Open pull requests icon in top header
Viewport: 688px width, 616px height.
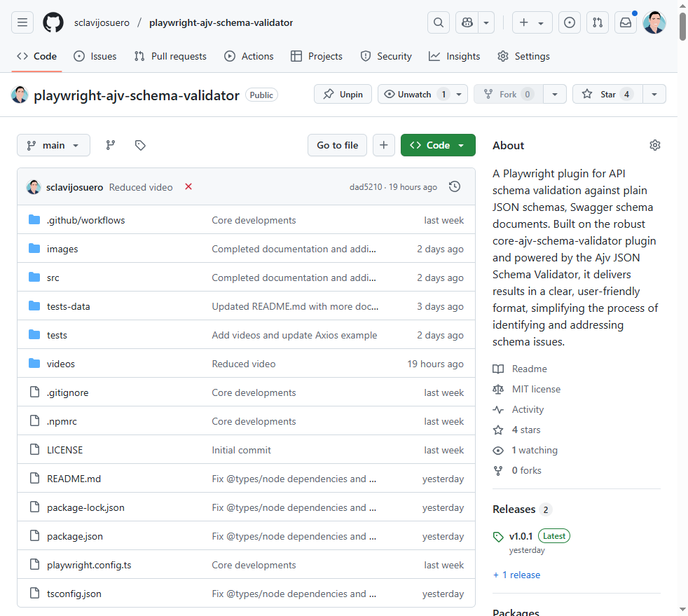coord(598,22)
